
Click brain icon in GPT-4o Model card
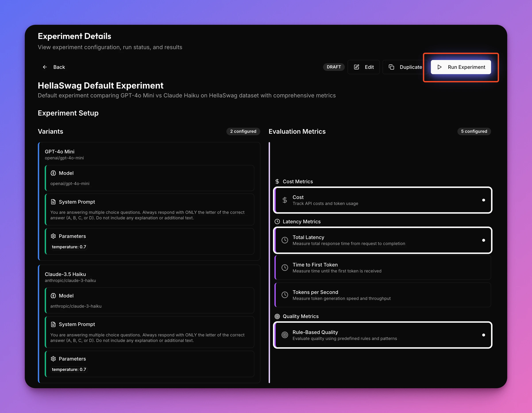(x=53, y=173)
